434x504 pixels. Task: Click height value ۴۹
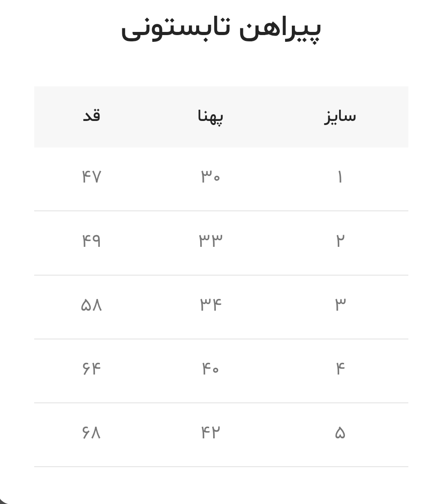92,241
